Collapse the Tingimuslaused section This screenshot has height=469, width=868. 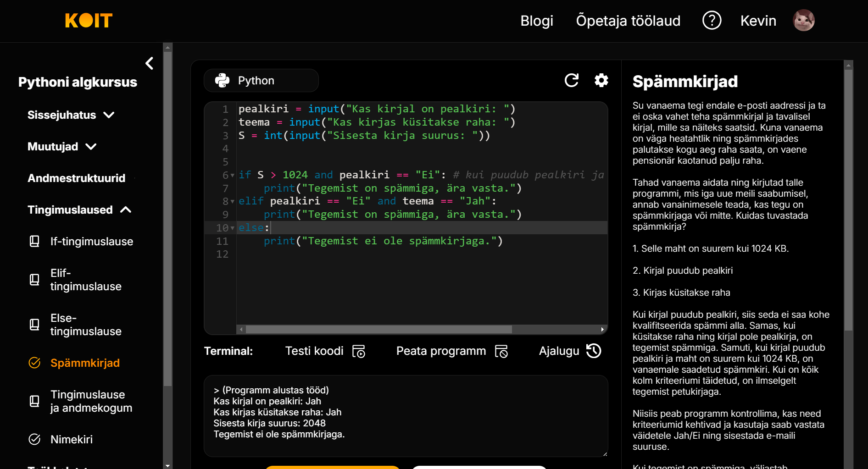click(79, 210)
